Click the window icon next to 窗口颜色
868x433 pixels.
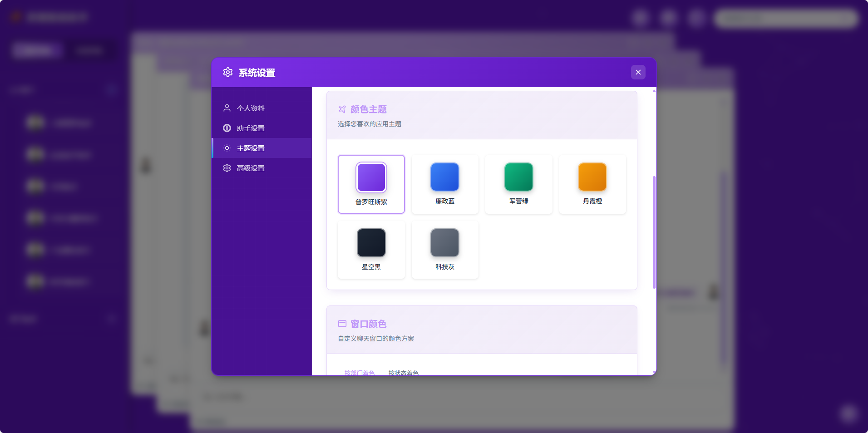(342, 324)
